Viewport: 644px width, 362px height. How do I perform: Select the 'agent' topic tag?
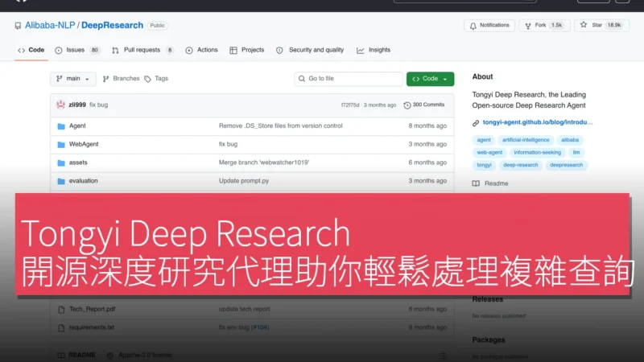(x=484, y=140)
